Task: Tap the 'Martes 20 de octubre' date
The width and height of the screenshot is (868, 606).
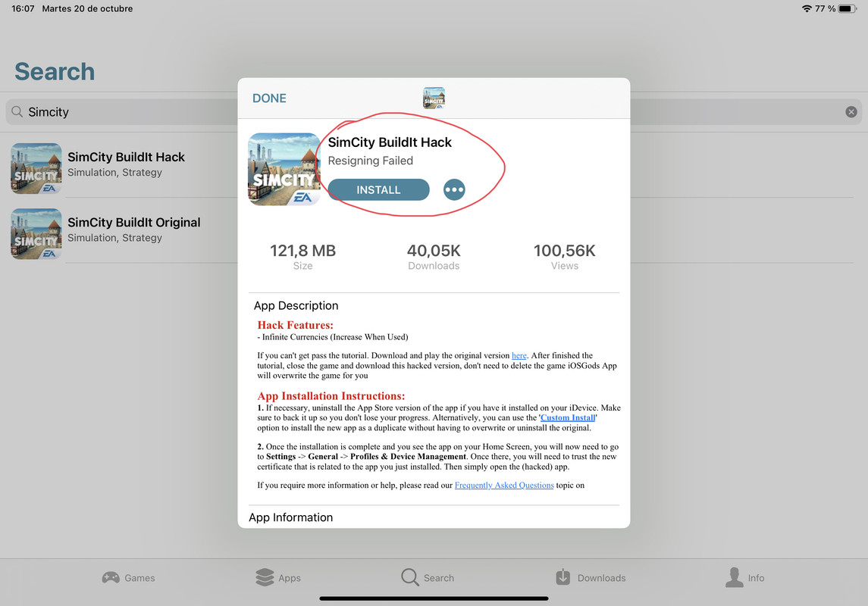Action: pos(87,9)
